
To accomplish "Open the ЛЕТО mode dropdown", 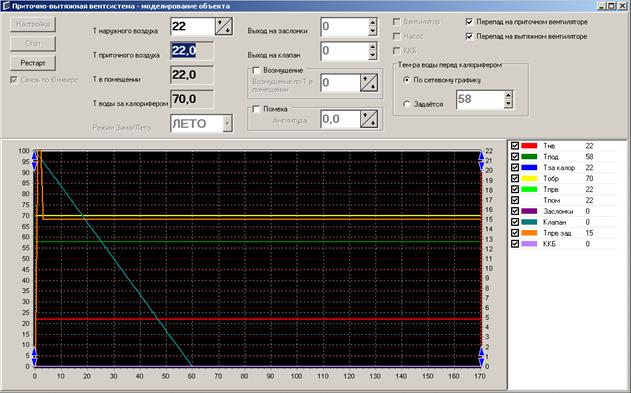I will pyautogui.click(x=227, y=123).
